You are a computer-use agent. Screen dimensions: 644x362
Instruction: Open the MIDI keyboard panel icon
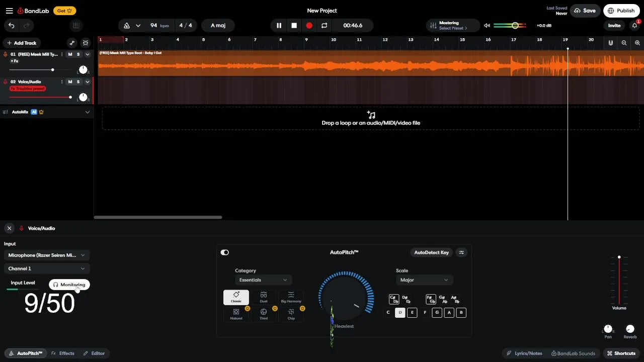(76, 26)
